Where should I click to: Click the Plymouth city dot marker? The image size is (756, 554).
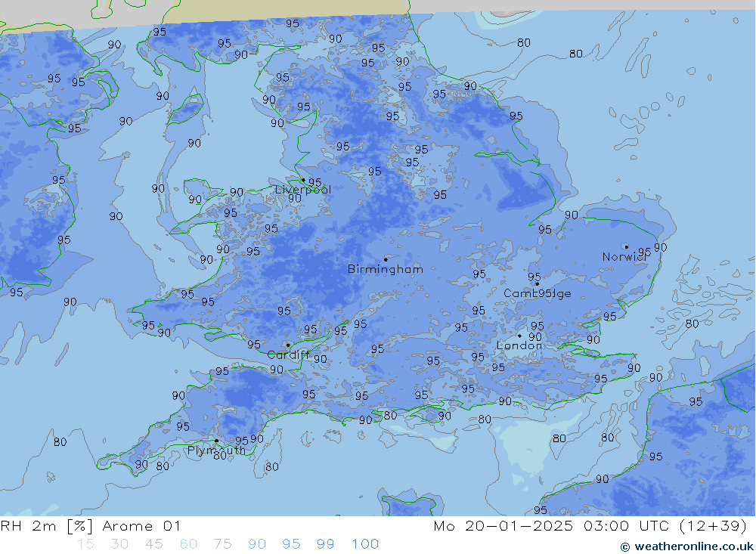click(216, 441)
